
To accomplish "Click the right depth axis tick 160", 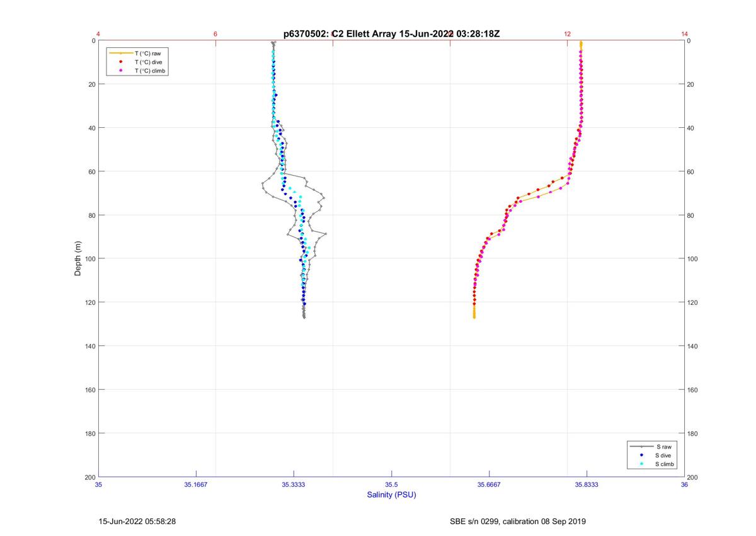I will click(693, 390).
